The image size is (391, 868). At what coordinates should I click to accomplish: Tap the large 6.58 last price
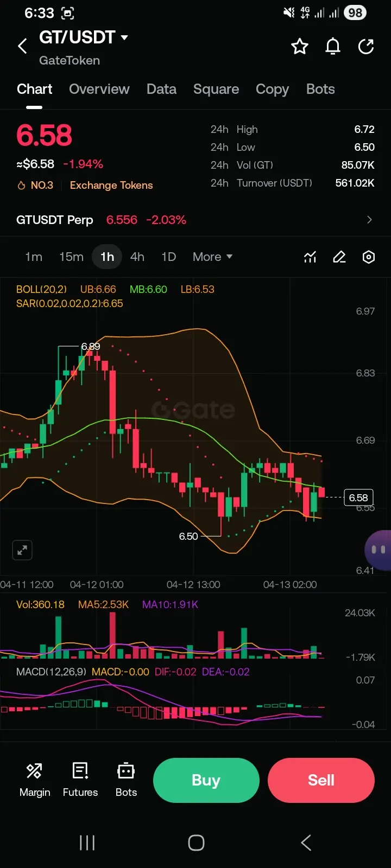pos(44,135)
